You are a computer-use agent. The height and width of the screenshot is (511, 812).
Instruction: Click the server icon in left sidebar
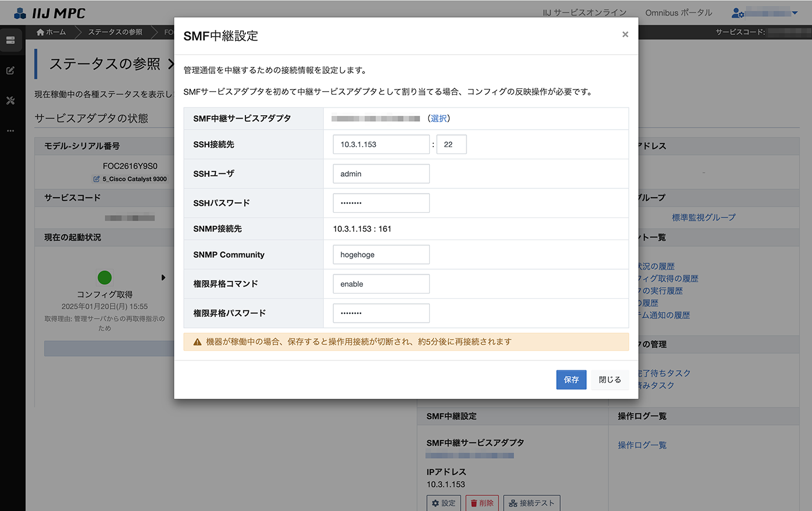[x=10, y=40]
